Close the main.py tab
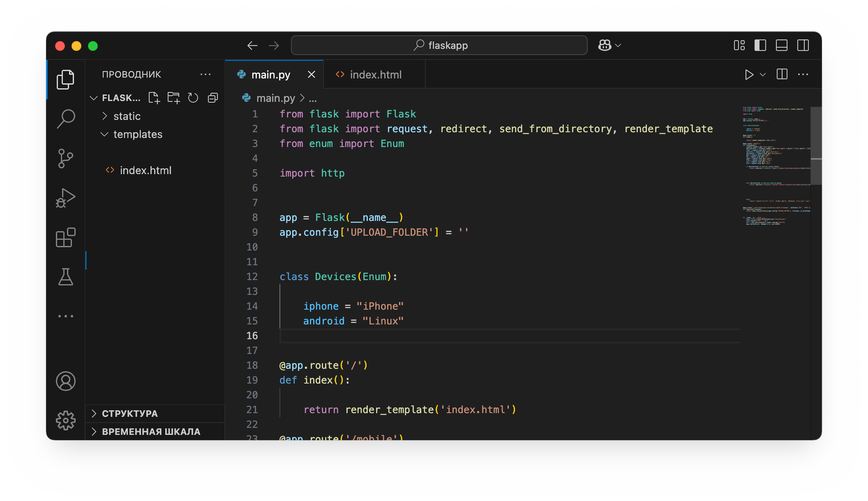 click(x=312, y=75)
